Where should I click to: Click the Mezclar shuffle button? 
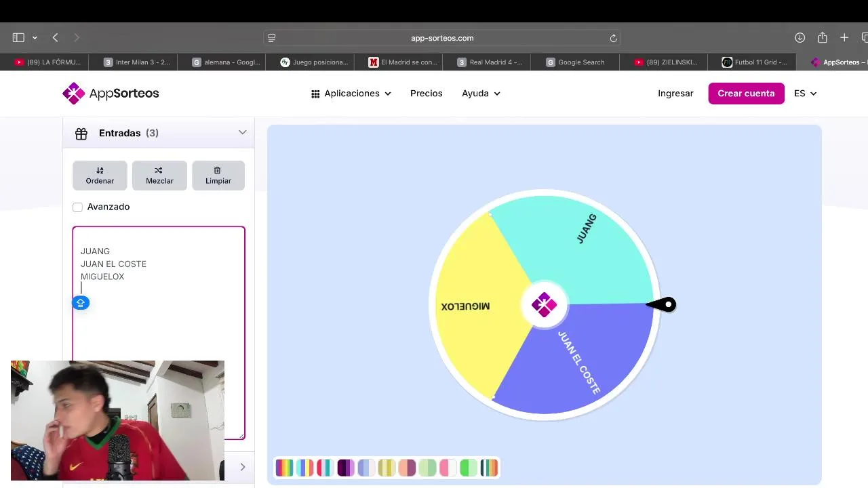tap(159, 176)
